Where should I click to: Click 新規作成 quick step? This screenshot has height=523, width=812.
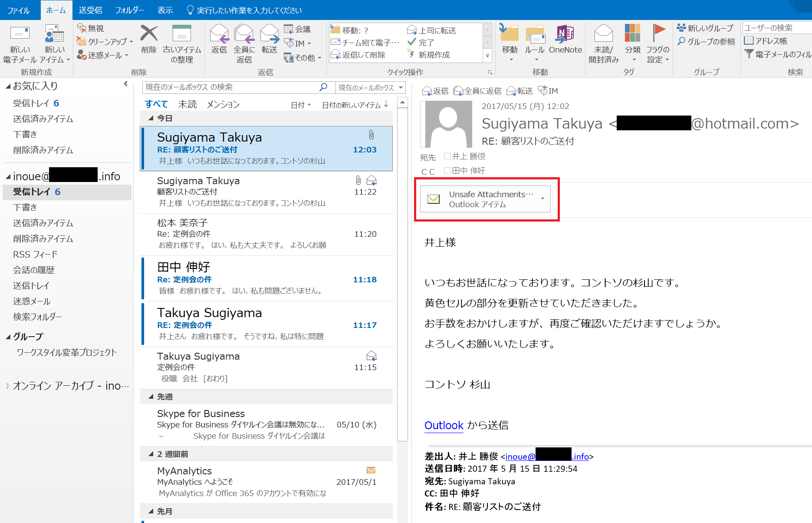click(x=429, y=55)
